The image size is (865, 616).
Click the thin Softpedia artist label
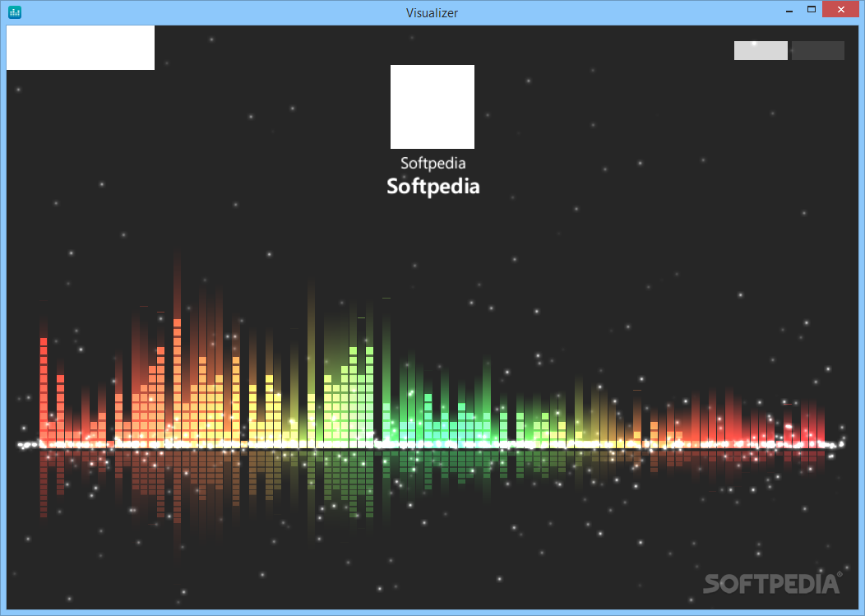[x=433, y=164]
